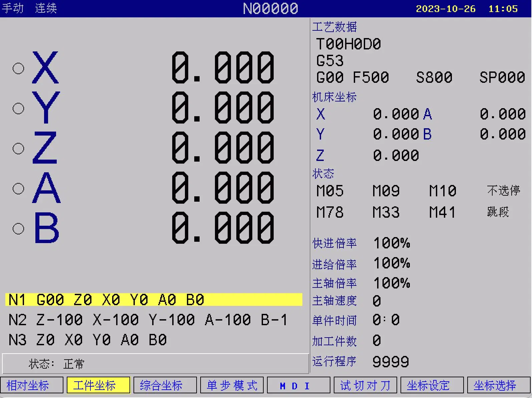The image size is (532, 398).
Task: Click machine coordinate A value 0.000
Action: coord(503,114)
